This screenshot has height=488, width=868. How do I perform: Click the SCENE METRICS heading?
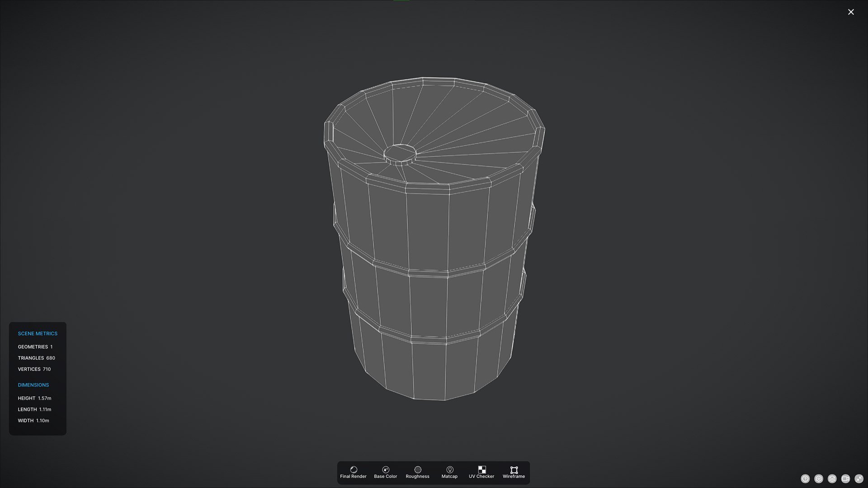click(38, 333)
